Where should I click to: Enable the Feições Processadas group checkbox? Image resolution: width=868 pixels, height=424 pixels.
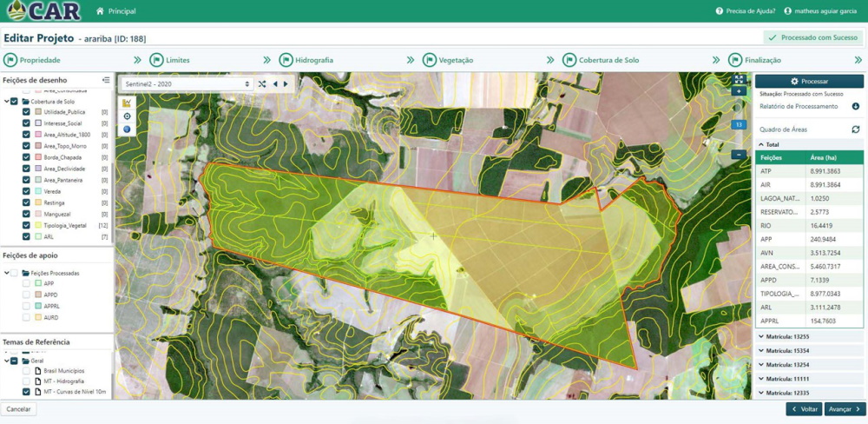[15, 273]
